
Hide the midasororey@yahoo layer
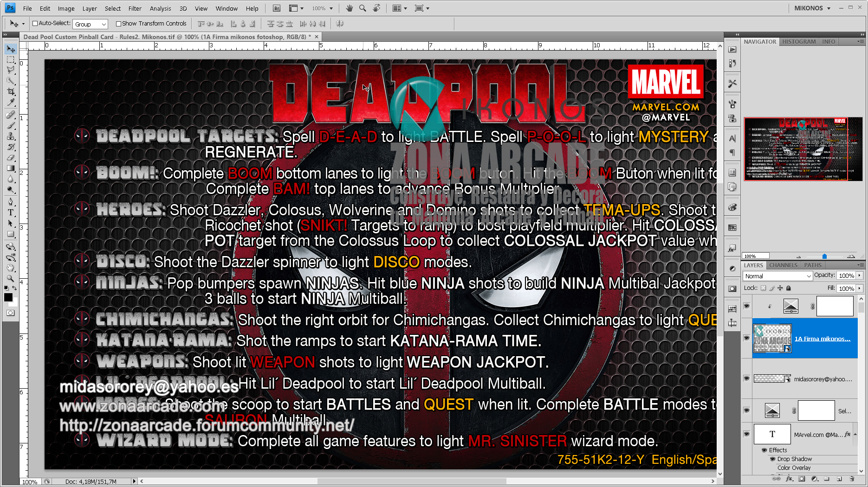(746, 378)
